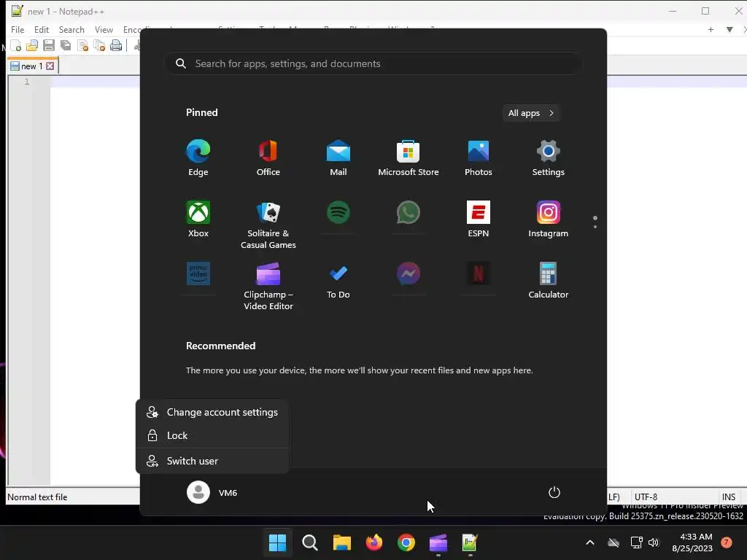Click the Save All icon in Notepad++ toolbar
The width and height of the screenshot is (747, 560).
point(65,46)
